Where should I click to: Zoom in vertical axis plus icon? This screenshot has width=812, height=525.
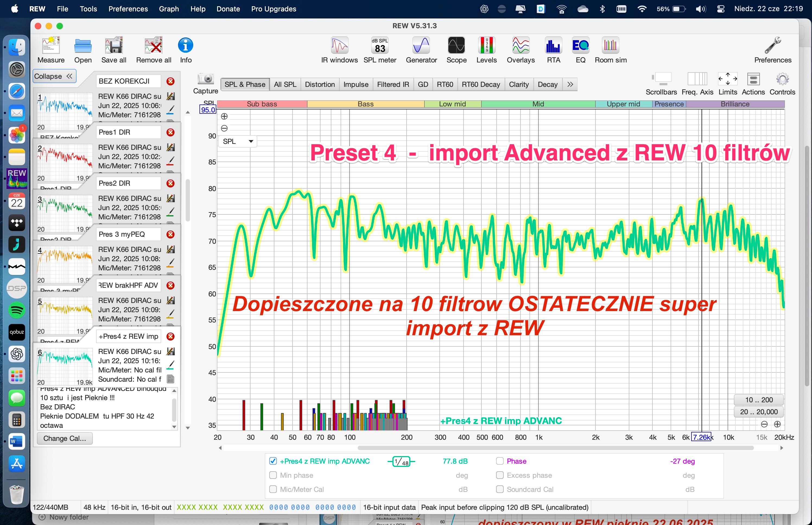pos(224,116)
